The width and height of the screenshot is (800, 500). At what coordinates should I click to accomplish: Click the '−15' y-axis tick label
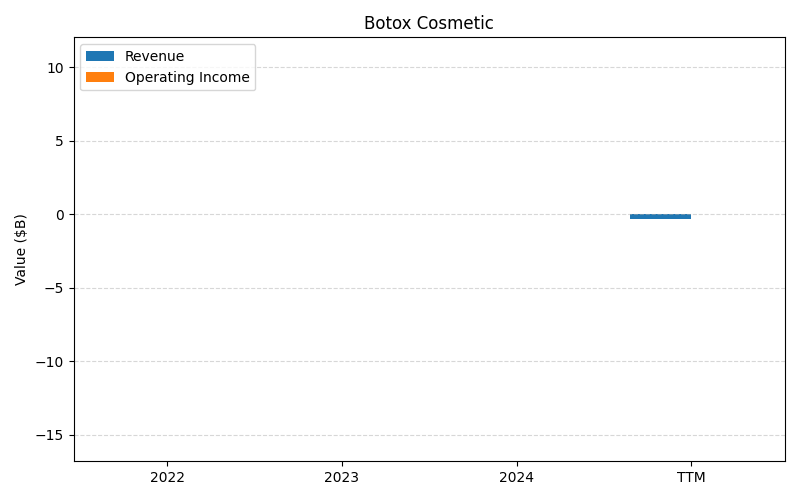tap(50, 436)
